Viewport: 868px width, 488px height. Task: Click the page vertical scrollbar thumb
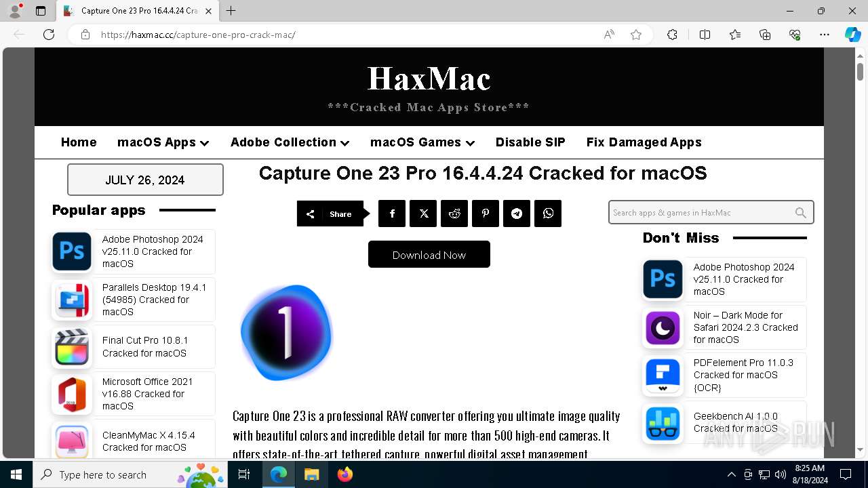click(x=860, y=71)
